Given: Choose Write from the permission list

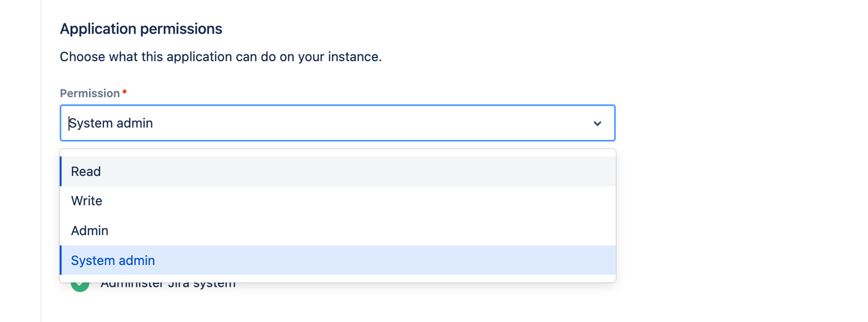Looking at the screenshot, I should tap(87, 201).
